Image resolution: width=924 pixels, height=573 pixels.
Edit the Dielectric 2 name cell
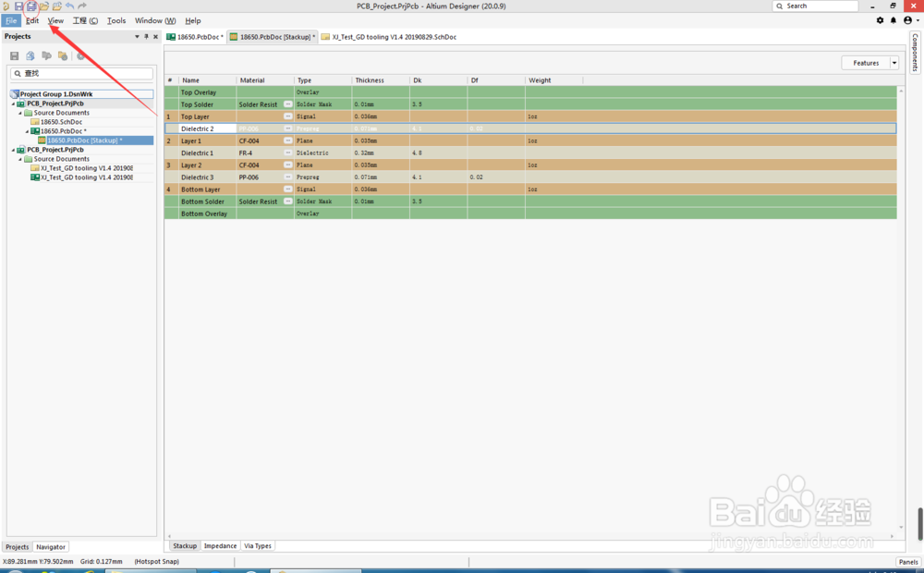[207, 128]
